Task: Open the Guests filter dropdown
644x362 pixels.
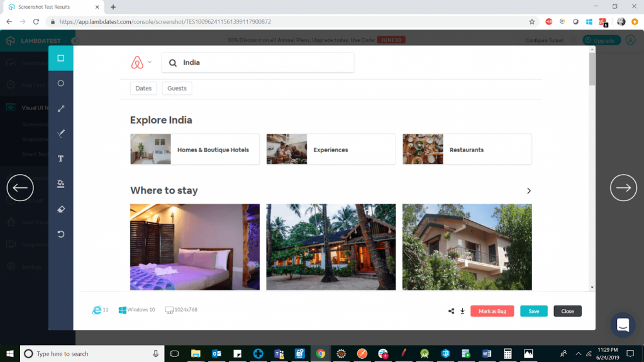Action: [177, 89]
